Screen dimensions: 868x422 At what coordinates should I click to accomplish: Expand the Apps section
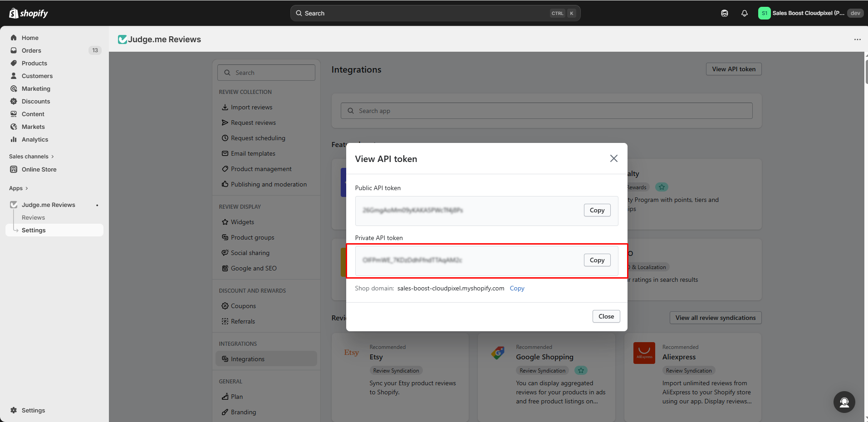click(x=19, y=188)
